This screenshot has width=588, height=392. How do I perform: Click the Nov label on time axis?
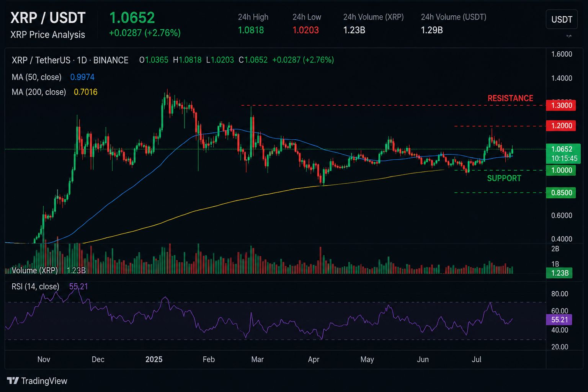pos(44,359)
